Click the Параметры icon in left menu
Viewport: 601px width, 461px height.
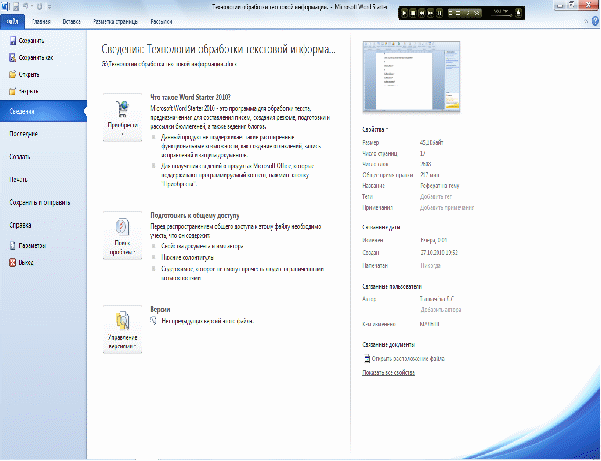pos(13,246)
